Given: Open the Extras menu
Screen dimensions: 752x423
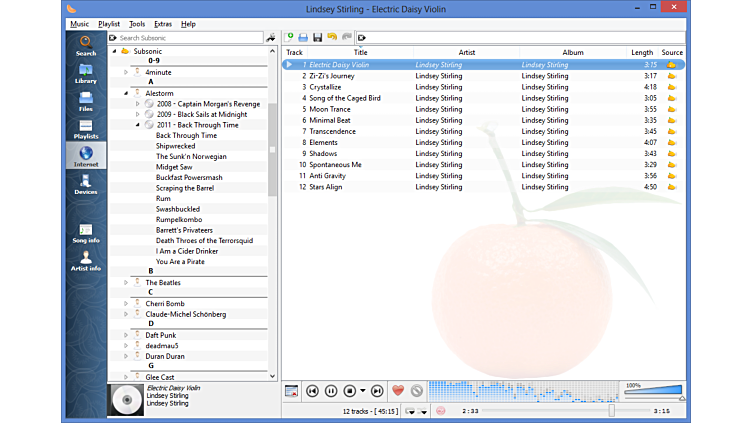Looking at the screenshot, I should coord(163,23).
